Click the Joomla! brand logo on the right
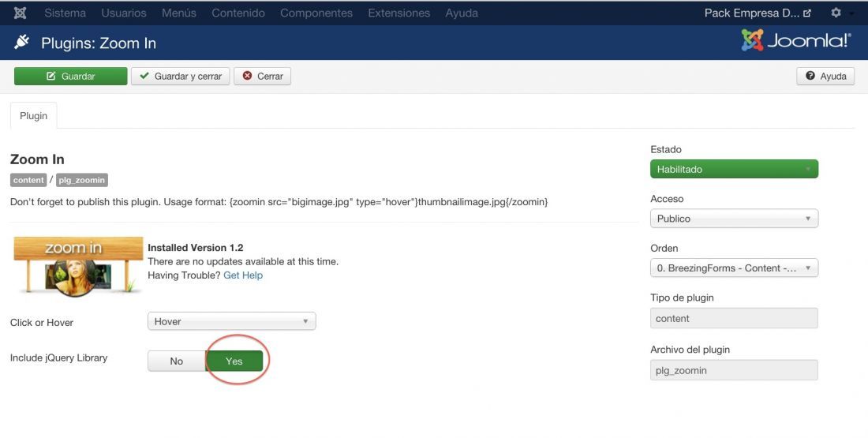The height and width of the screenshot is (438, 868). click(796, 40)
